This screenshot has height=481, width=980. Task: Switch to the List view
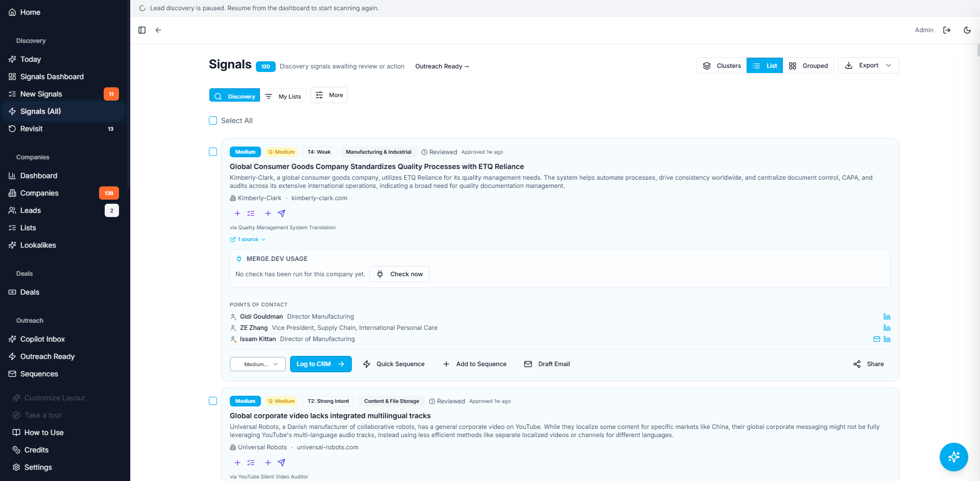coord(764,65)
